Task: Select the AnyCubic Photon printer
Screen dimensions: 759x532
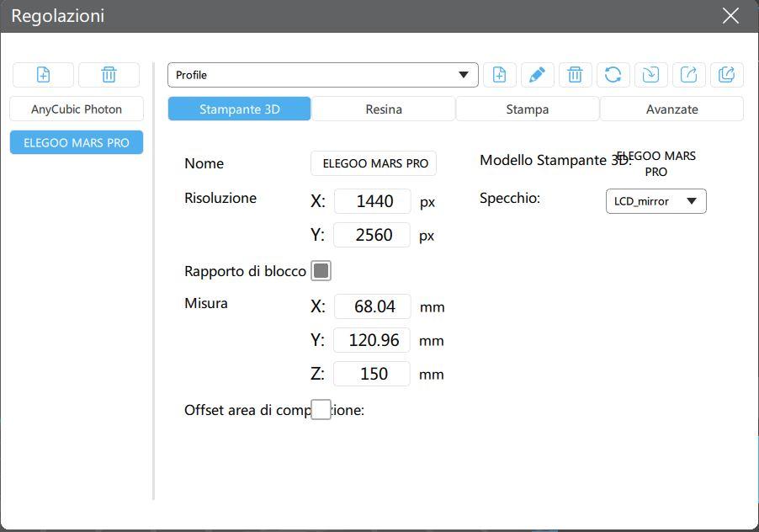Action: click(77, 109)
